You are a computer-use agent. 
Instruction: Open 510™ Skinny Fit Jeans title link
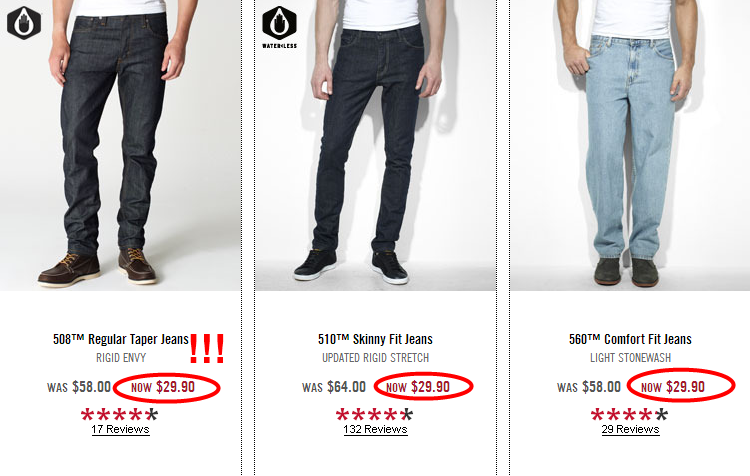(x=375, y=339)
